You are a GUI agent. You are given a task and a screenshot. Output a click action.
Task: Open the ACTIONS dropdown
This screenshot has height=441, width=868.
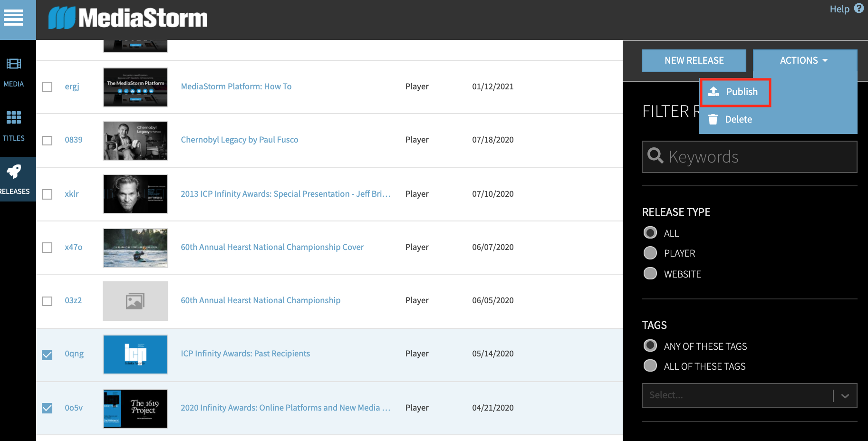804,60
